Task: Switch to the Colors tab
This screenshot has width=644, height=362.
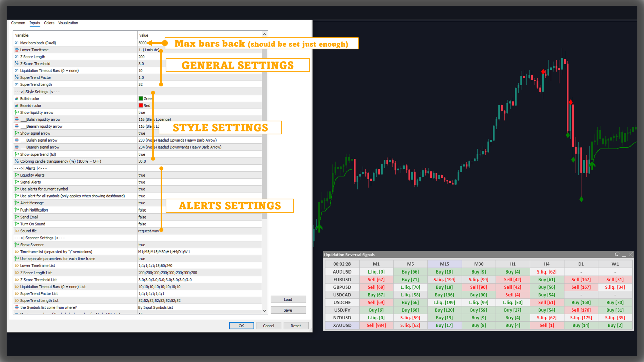Action: point(49,23)
